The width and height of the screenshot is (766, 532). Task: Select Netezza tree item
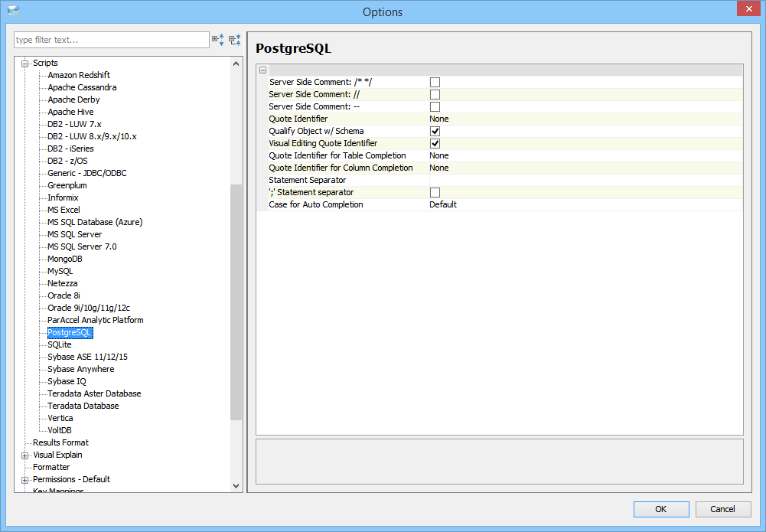[63, 283]
